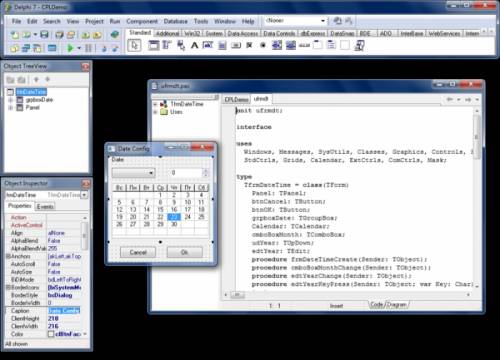
Task: Click Cancel button on Date Config form
Action: point(138,252)
